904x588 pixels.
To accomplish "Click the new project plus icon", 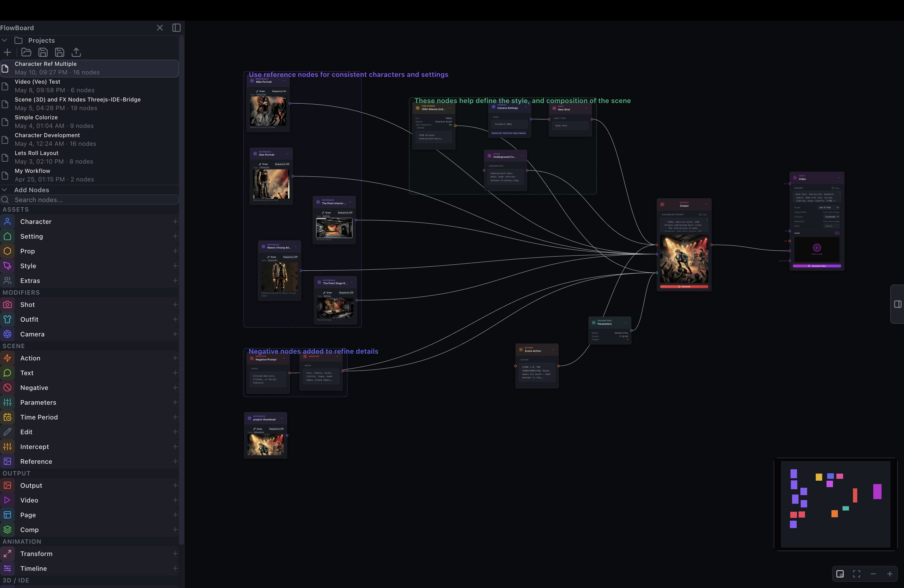I will [7, 52].
